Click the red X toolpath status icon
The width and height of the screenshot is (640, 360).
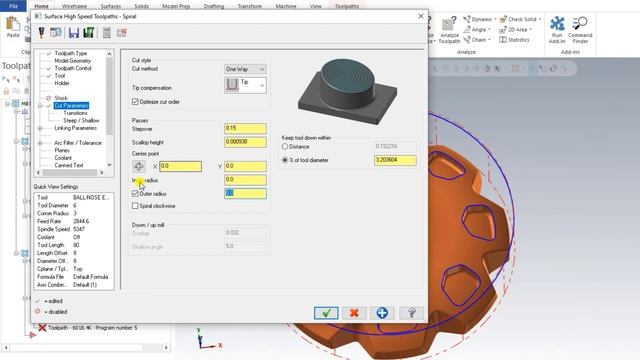point(42,327)
